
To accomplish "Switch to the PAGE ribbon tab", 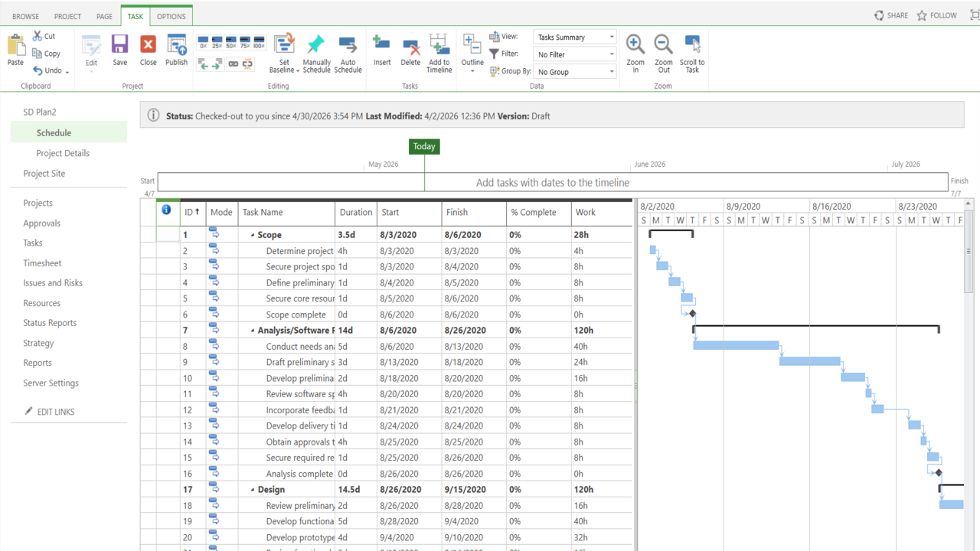I will [x=104, y=16].
